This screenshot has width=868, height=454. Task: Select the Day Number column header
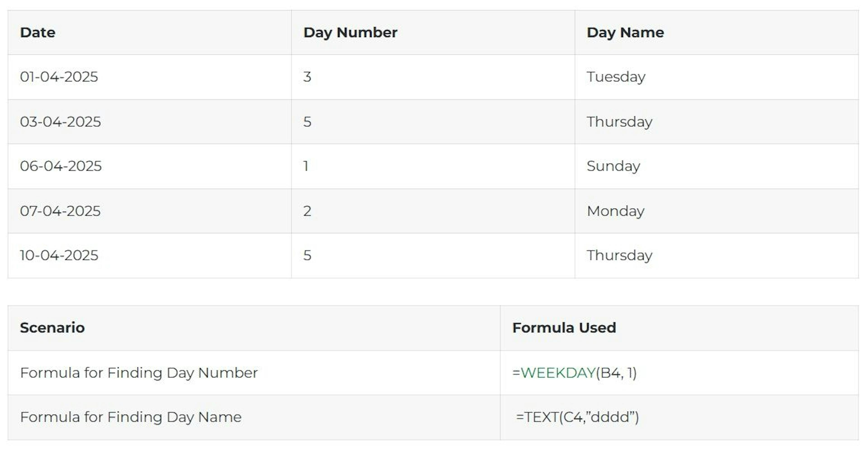pos(350,33)
